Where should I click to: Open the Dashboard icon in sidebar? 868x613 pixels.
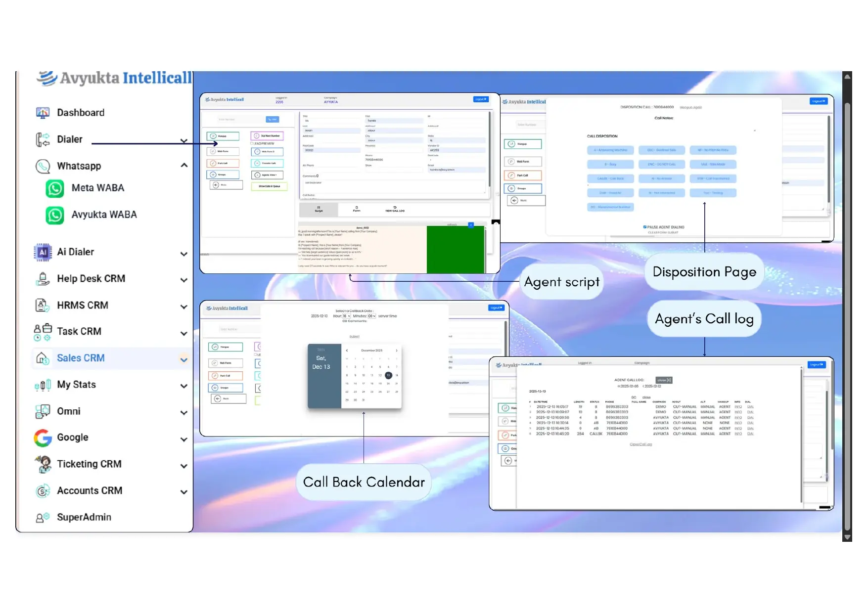point(43,113)
